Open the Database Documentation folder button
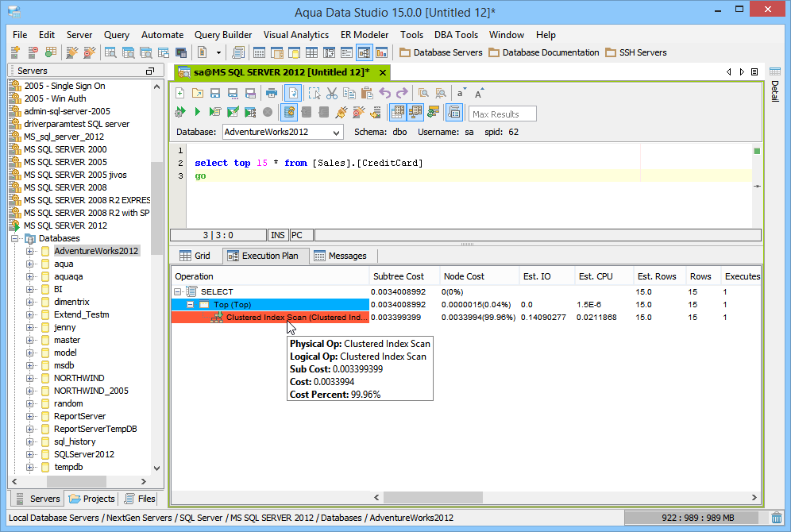791x532 pixels. click(x=544, y=52)
